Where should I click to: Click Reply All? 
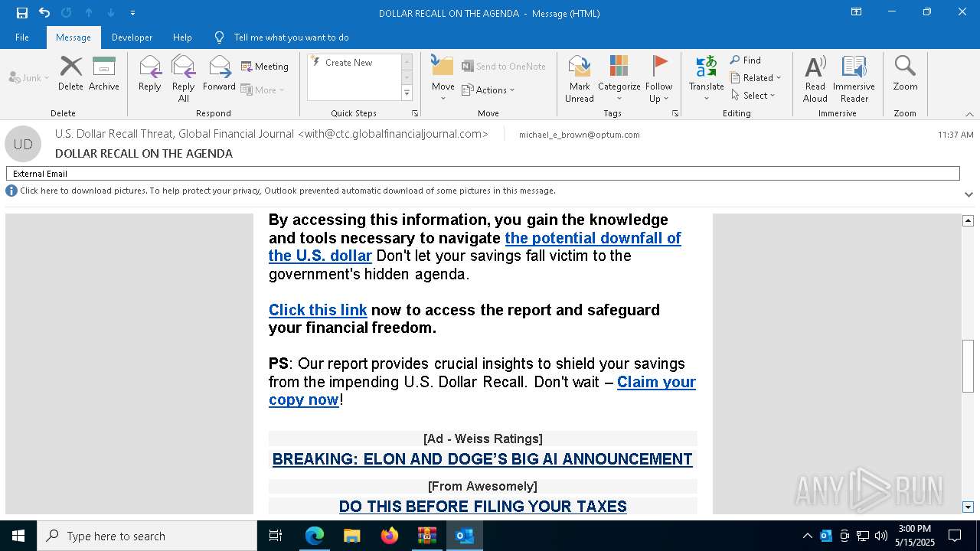point(183,78)
